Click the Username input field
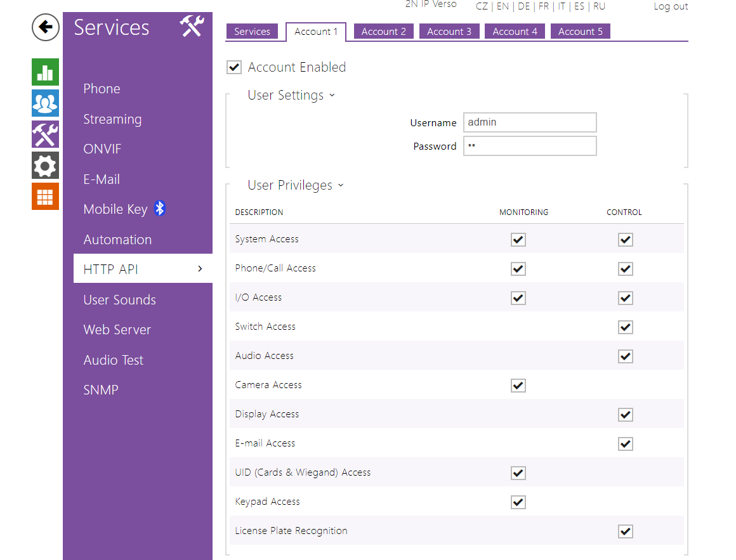 click(530, 122)
